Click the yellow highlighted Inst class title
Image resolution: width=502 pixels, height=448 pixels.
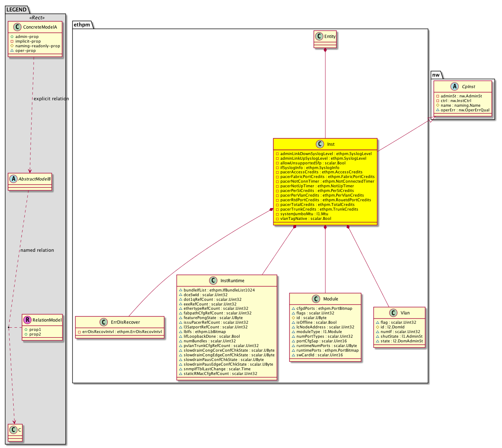point(330,144)
